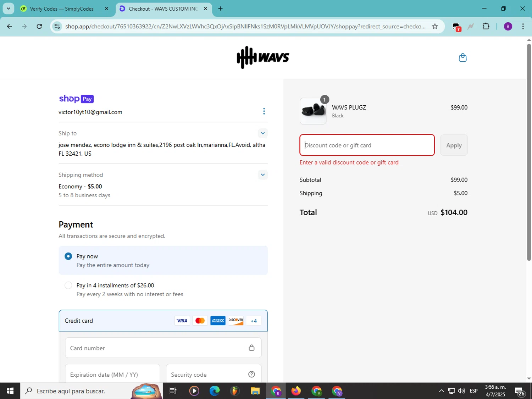This screenshot has height=399, width=532.
Task: Select the Pay now option
Action: [163, 260]
